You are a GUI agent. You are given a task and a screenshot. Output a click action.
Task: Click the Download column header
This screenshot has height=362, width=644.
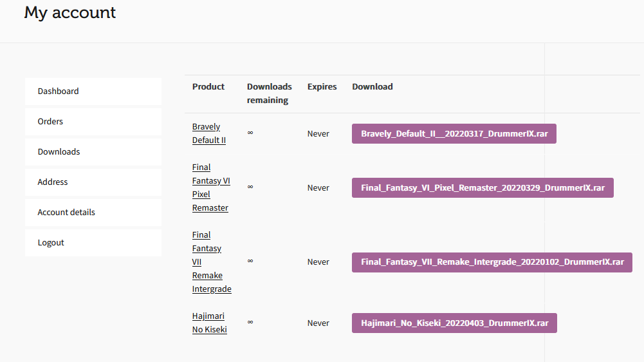point(372,87)
